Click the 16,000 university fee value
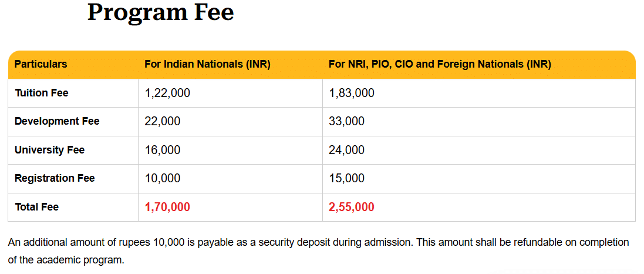Viewport: 644px width, 274px height. [163, 150]
